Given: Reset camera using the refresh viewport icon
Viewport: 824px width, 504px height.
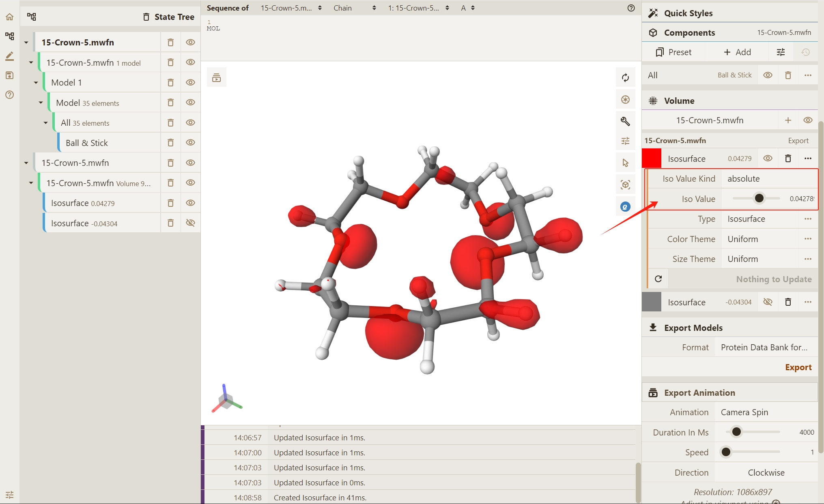Looking at the screenshot, I should click(x=625, y=77).
